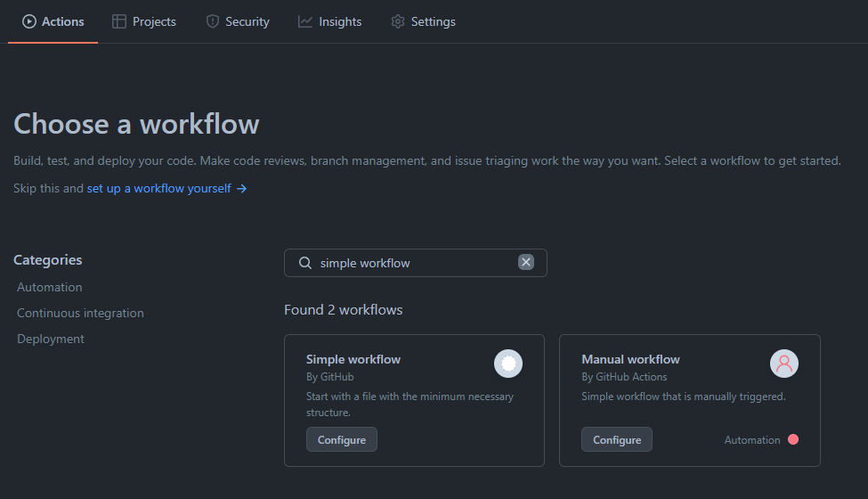This screenshot has width=868, height=499.
Task: Click the By GitHub Actions author text
Action: click(624, 377)
